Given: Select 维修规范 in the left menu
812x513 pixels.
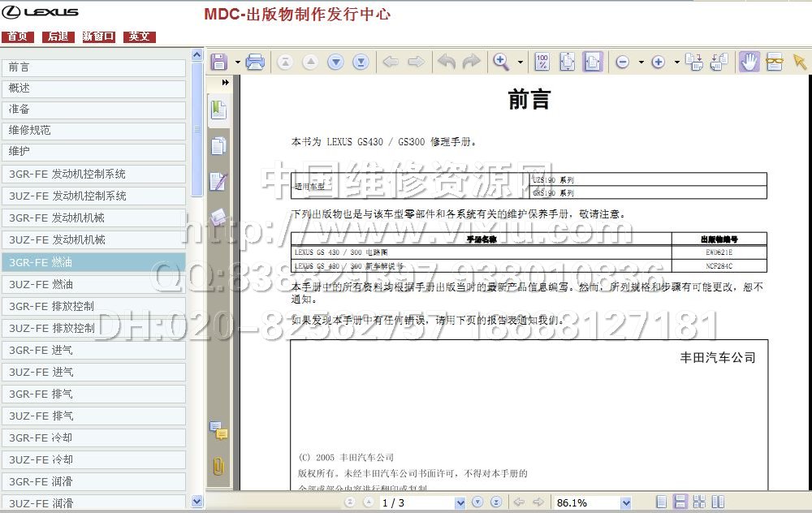Looking at the screenshot, I should click(x=93, y=130).
